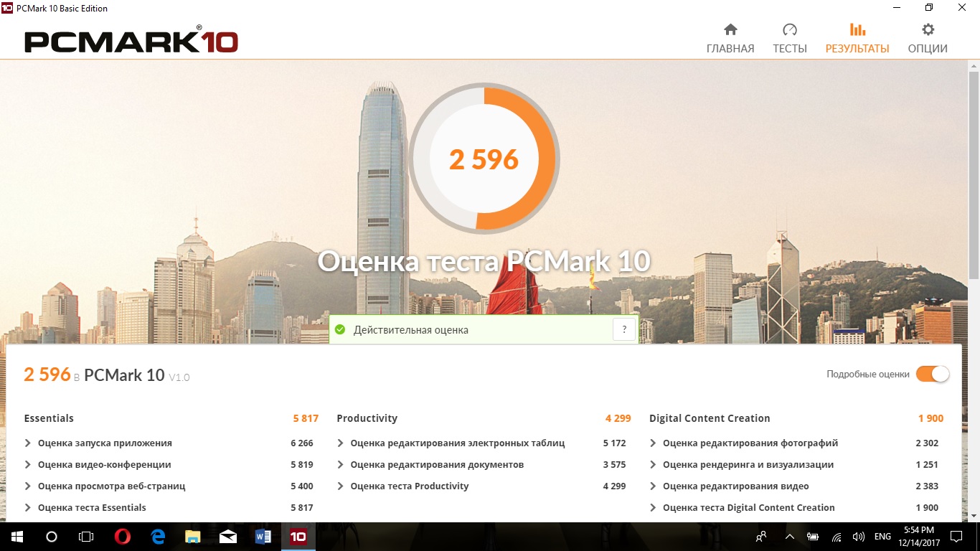Viewport: 980px width, 551px height.
Task: Click the circular score gauge 2 596
Action: click(x=484, y=159)
